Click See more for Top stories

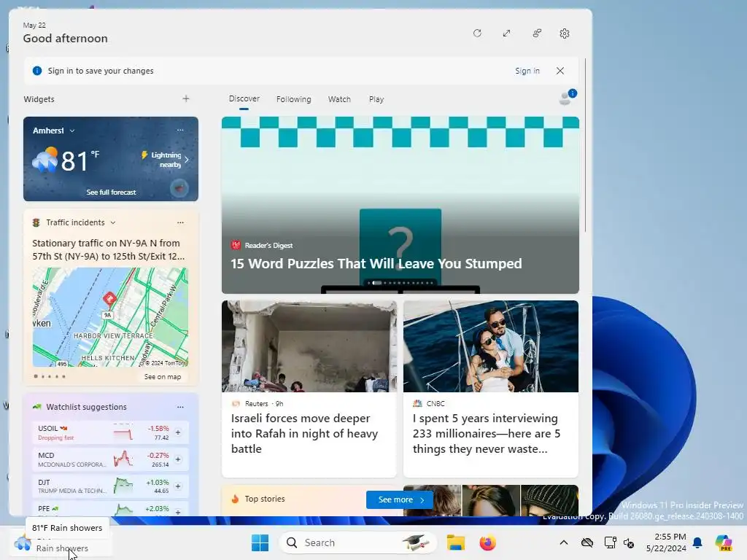(399, 499)
